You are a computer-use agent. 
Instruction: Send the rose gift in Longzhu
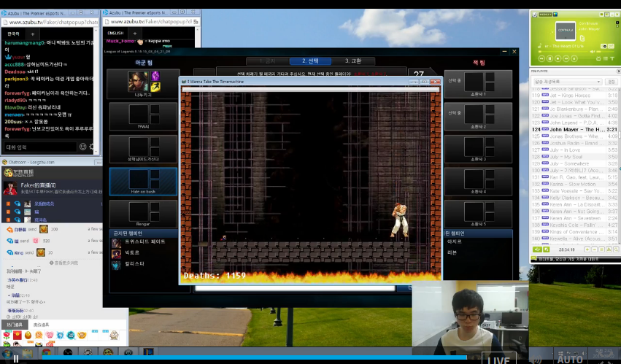click(x=7, y=335)
